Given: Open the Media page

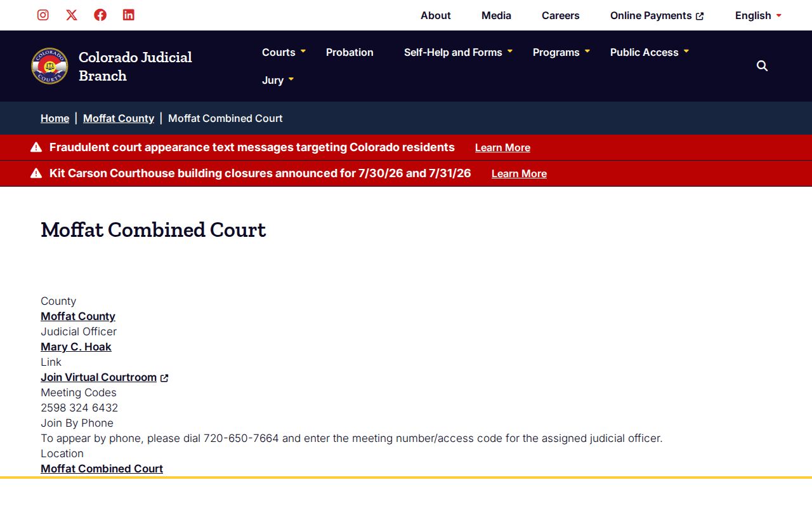Looking at the screenshot, I should pyautogui.click(x=496, y=15).
